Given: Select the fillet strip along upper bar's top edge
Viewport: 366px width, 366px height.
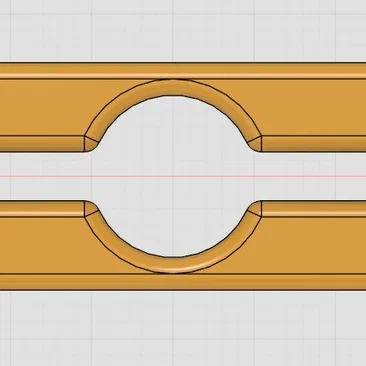Looking at the screenshot, I should pyautogui.click(x=183, y=71).
